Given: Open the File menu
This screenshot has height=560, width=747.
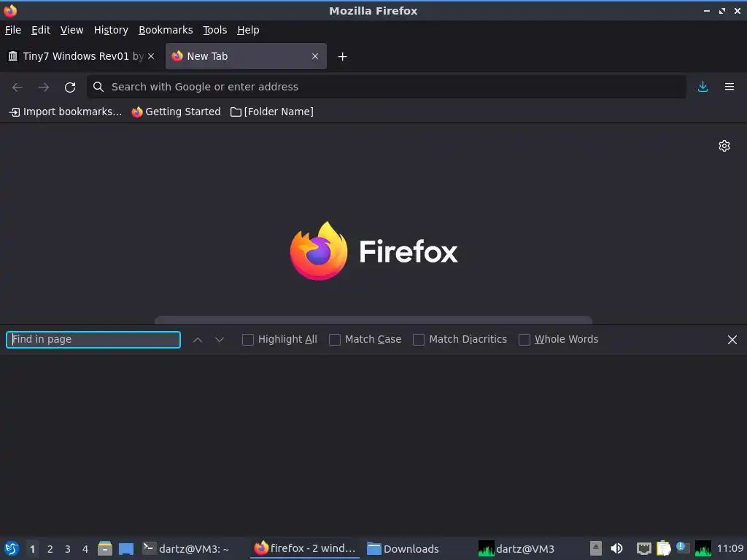Looking at the screenshot, I should (13, 30).
